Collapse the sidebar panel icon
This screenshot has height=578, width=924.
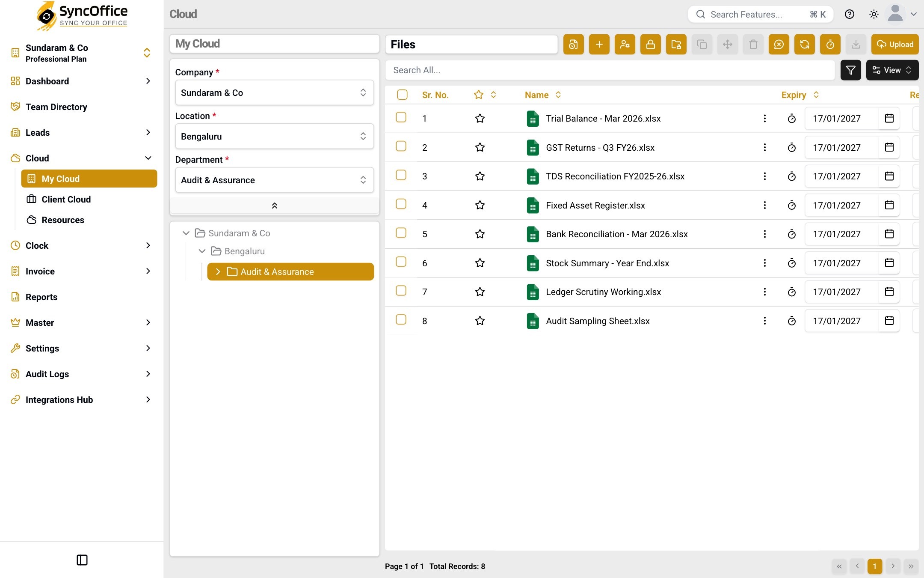click(82, 560)
